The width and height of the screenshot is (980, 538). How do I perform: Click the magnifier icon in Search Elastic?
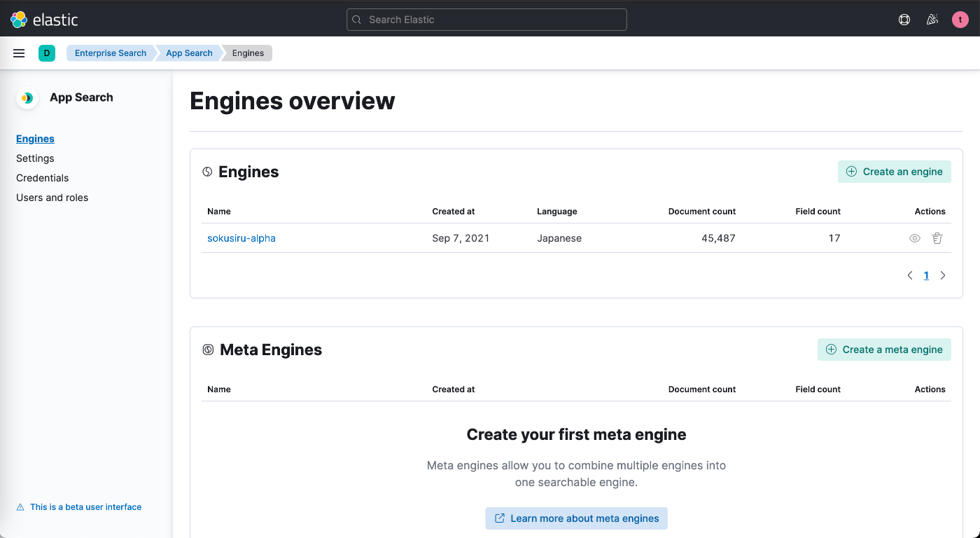coord(357,20)
